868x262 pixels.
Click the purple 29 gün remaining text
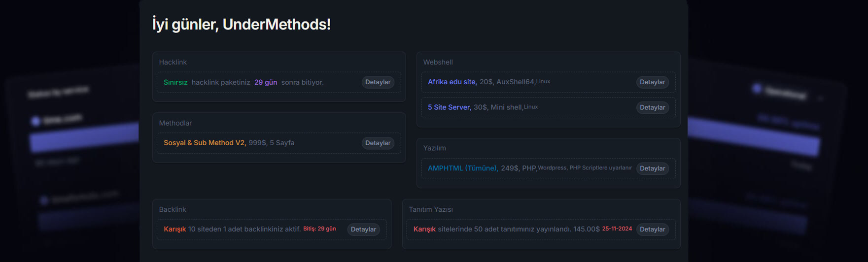(x=266, y=82)
